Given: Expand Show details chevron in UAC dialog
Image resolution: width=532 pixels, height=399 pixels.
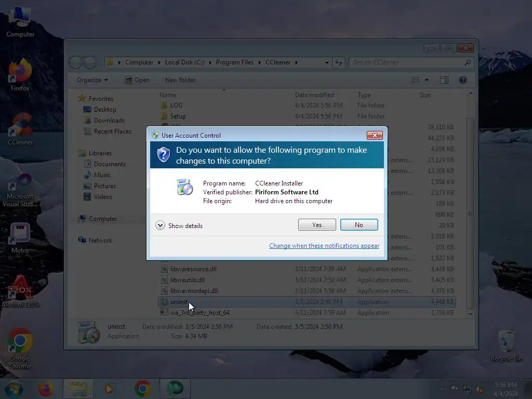Looking at the screenshot, I should coord(160,225).
